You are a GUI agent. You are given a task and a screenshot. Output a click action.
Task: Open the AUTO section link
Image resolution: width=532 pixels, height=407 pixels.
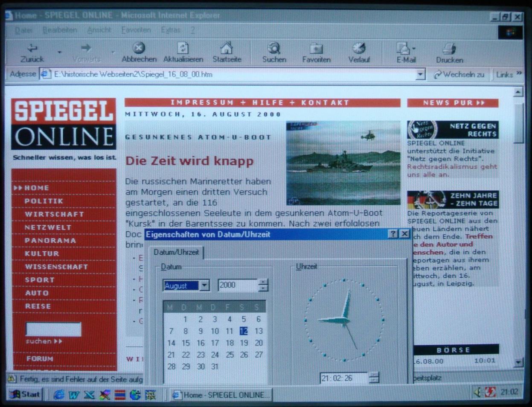click(37, 294)
